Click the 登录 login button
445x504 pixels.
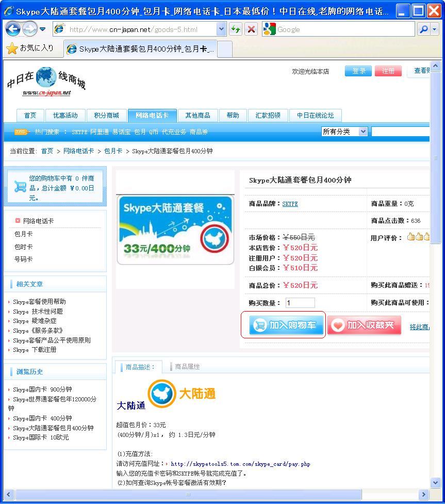[x=358, y=71]
